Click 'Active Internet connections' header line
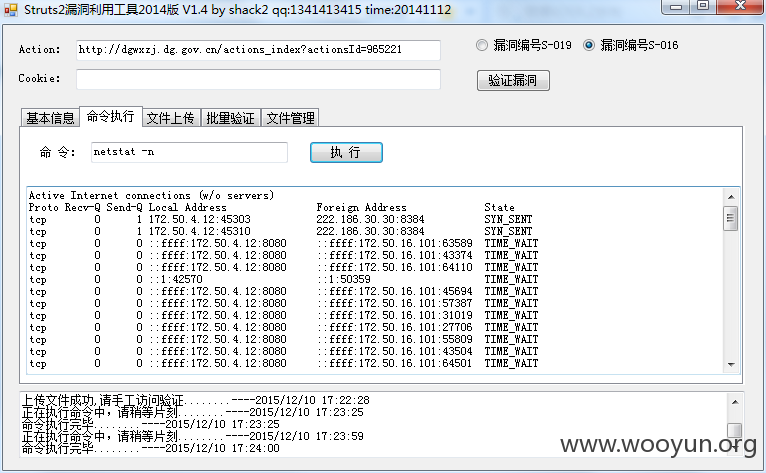Viewport: 766px width, 473px height. [x=151, y=195]
